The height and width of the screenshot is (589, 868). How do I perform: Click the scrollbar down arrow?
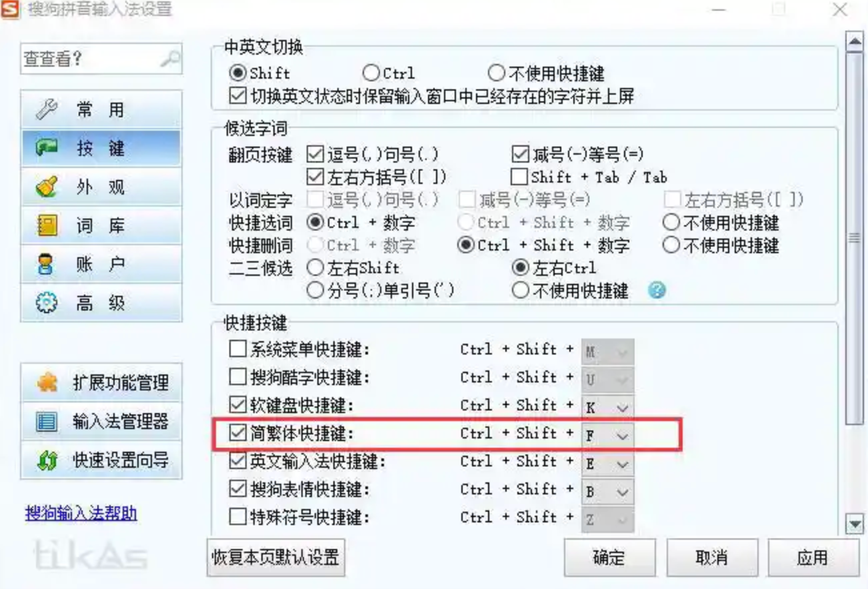point(855,524)
